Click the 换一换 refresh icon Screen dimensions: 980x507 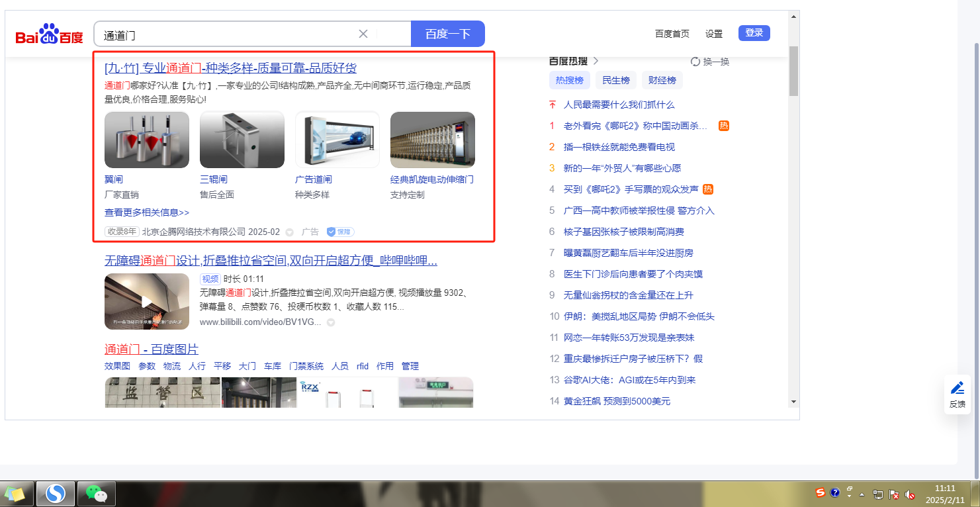(x=695, y=62)
